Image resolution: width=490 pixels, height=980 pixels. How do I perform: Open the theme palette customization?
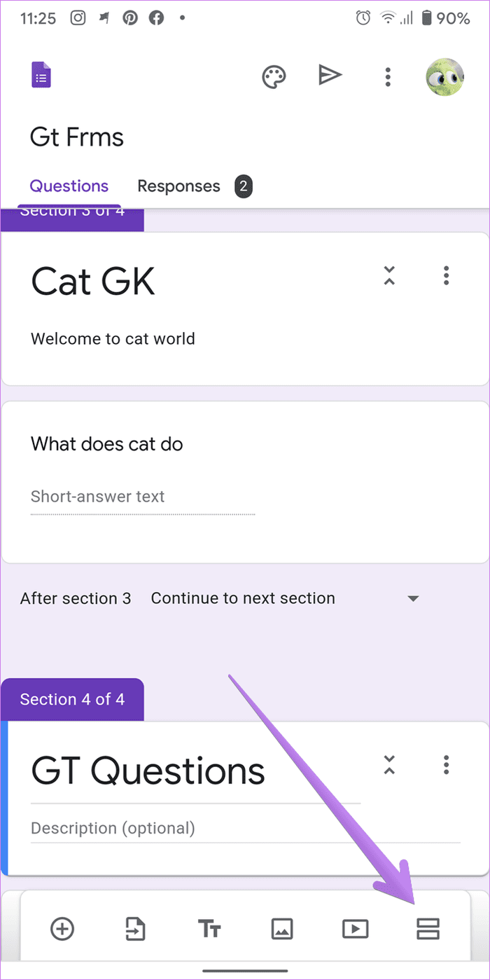click(274, 76)
